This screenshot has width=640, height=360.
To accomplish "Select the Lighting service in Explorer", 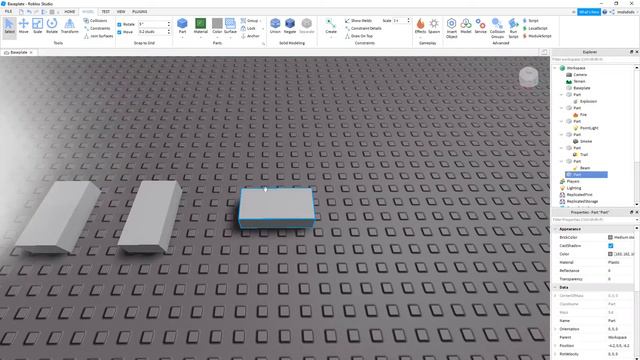I will point(573,188).
